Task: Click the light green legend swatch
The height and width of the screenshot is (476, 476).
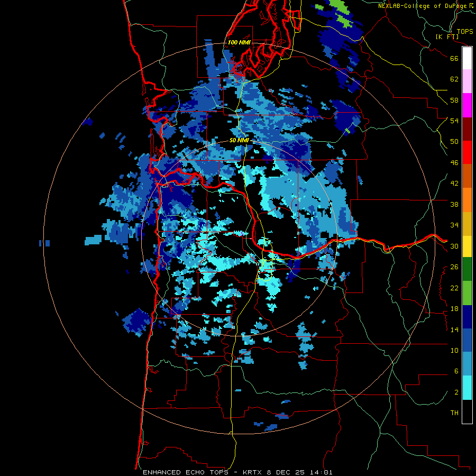Action: click(x=467, y=293)
